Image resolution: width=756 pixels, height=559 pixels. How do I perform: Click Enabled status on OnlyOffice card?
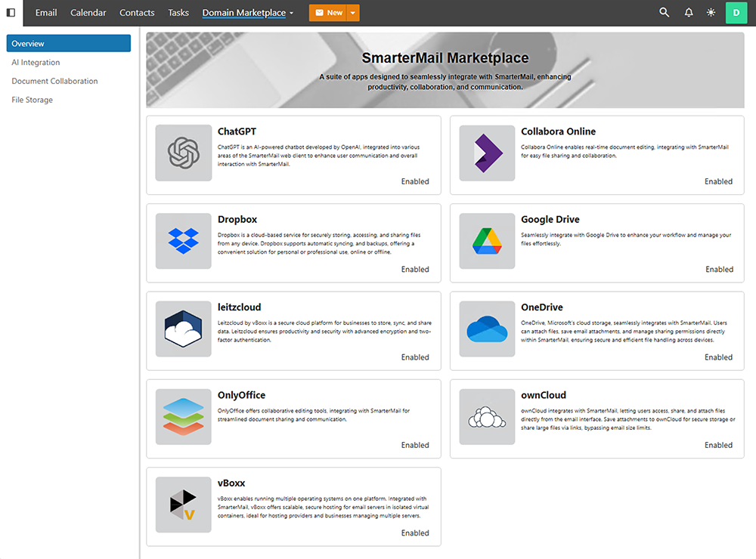click(x=415, y=445)
